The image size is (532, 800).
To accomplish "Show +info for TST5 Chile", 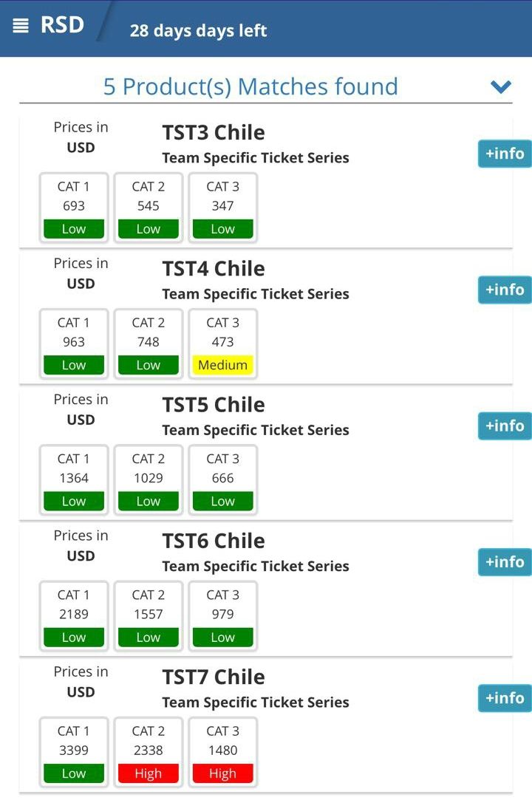I will 505,425.
